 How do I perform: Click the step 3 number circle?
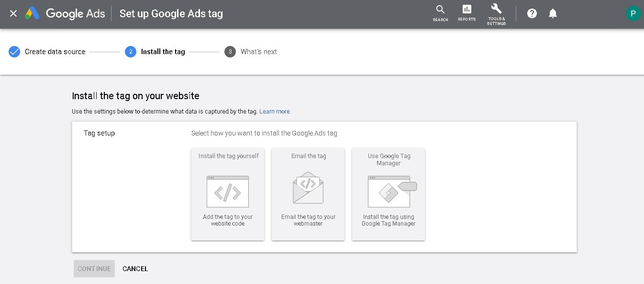pos(230,52)
